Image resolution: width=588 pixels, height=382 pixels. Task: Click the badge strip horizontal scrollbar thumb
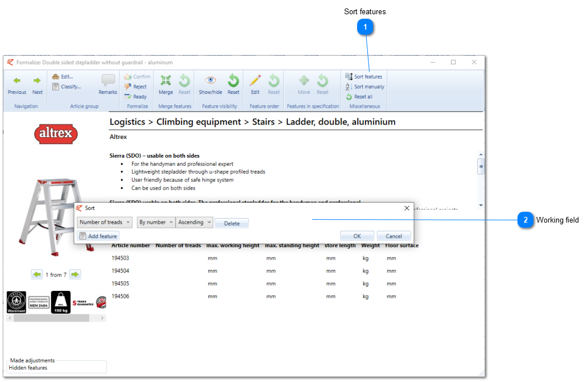click(51, 318)
